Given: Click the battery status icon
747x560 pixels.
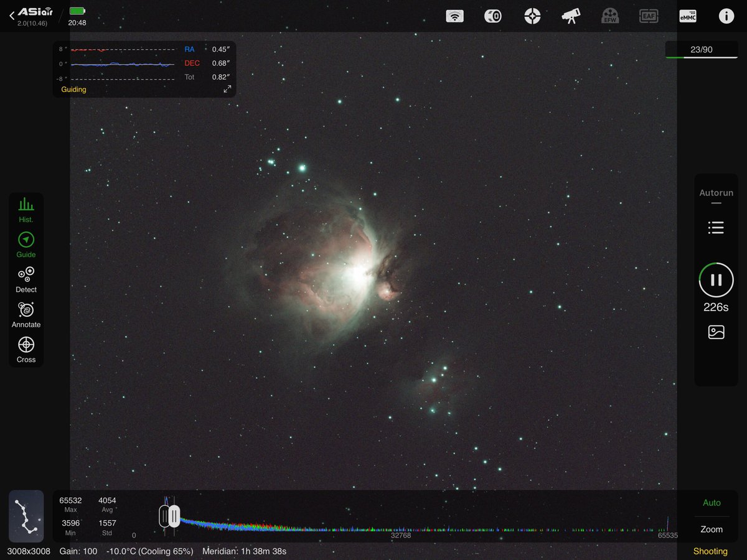Looking at the screenshot, I should pos(77,11).
